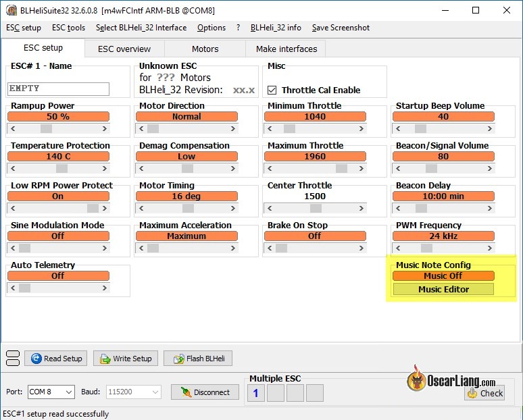
Task: Click the Rampup Power slider thumb
Action: [x=46, y=128]
